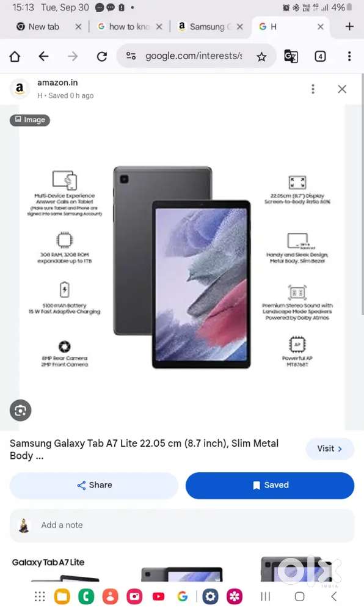This screenshot has height=611, width=364.
Task: Open the Visit link chevron
Action: click(x=330, y=449)
